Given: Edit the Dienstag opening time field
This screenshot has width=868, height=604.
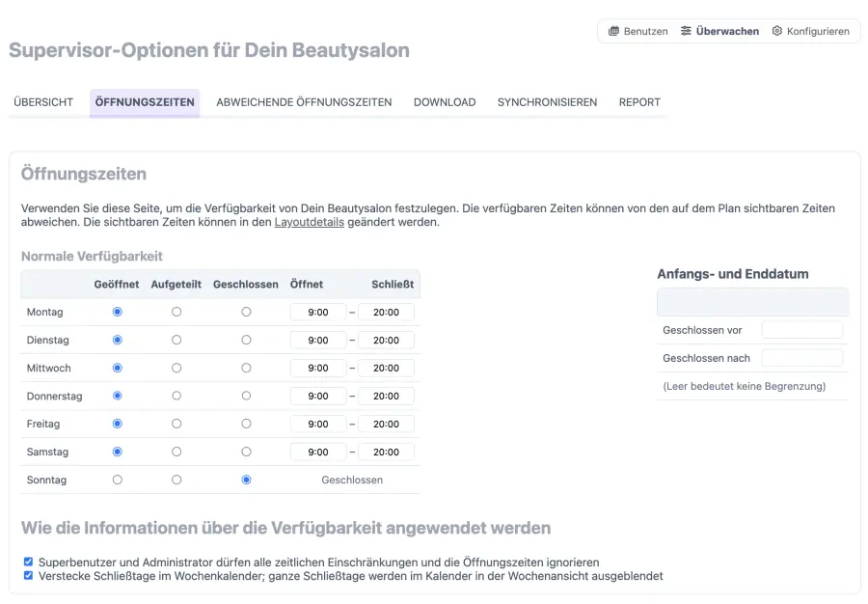Looking at the screenshot, I should pyautogui.click(x=316, y=340).
